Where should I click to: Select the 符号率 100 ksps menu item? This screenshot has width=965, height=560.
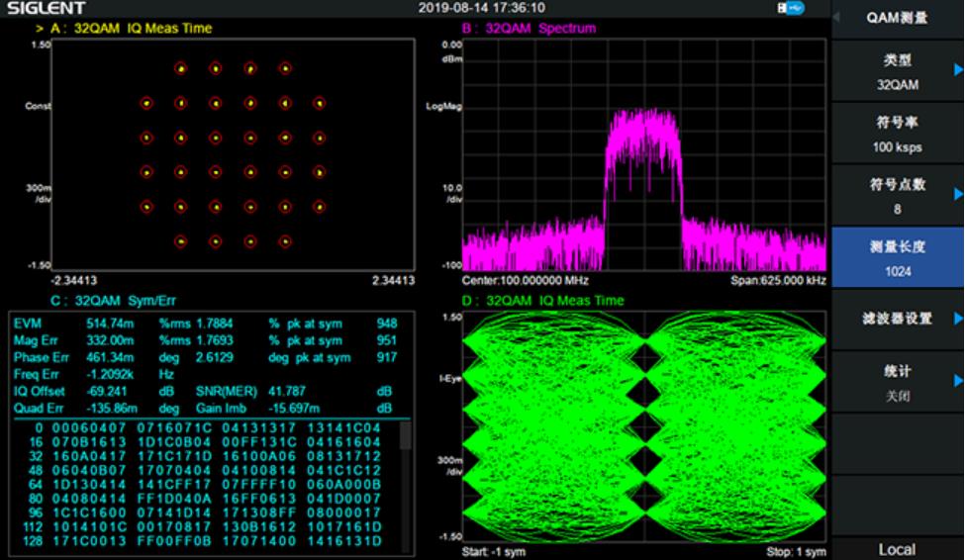(x=897, y=135)
